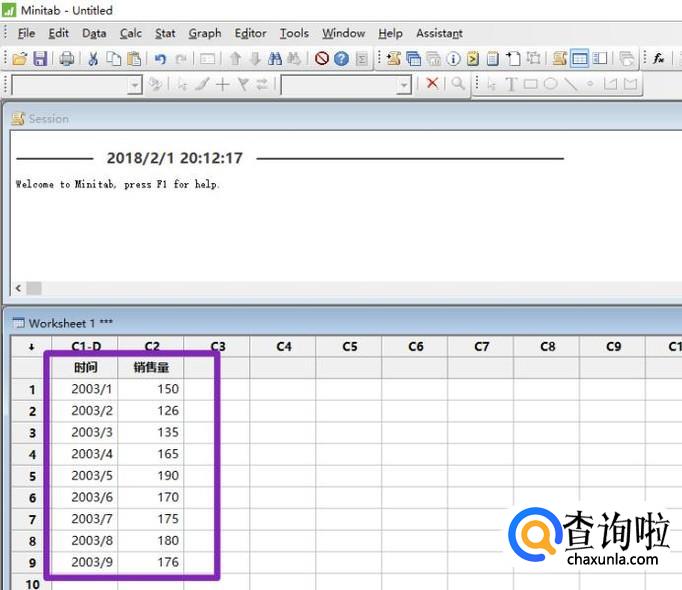682x590 pixels.
Task: Click the Report Pad notepad icon
Action: (493, 58)
